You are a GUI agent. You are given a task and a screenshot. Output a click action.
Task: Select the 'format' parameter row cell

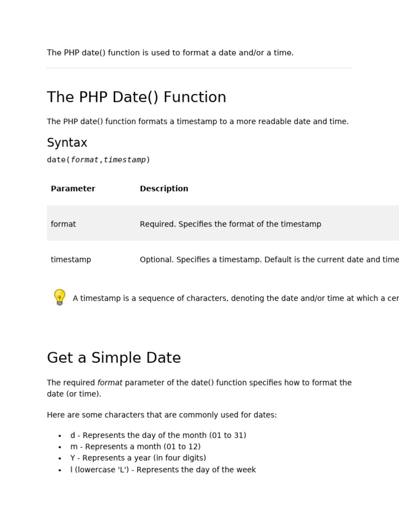tap(63, 224)
